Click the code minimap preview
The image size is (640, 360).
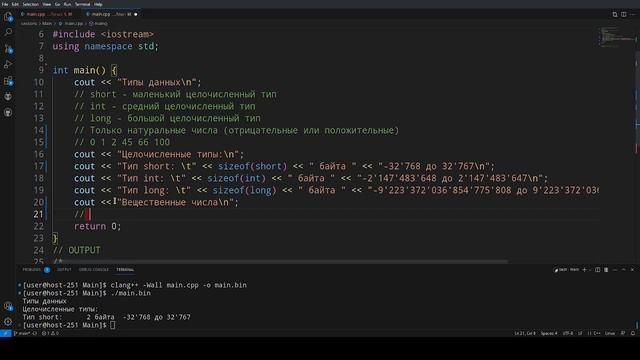pos(617,37)
